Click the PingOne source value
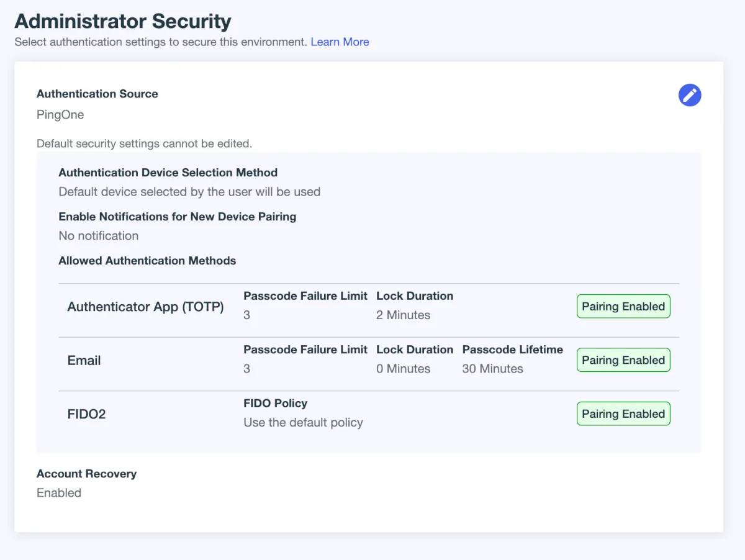This screenshot has height=560, width=745. [x=60, y=115]
